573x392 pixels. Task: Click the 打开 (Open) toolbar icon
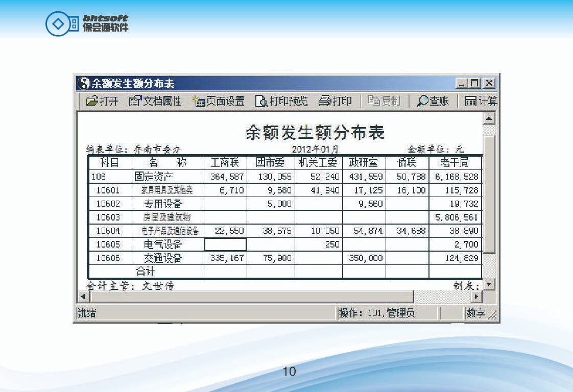click(x=92, y=101)
